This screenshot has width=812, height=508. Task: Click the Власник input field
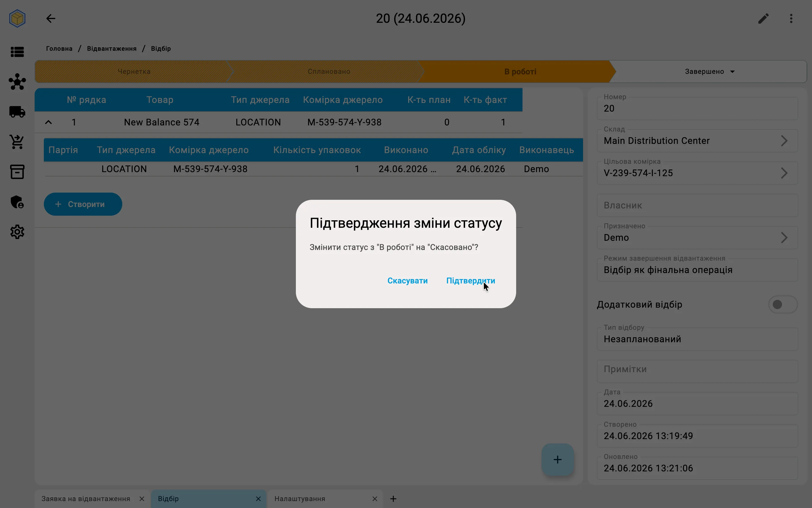pos(697,205)
